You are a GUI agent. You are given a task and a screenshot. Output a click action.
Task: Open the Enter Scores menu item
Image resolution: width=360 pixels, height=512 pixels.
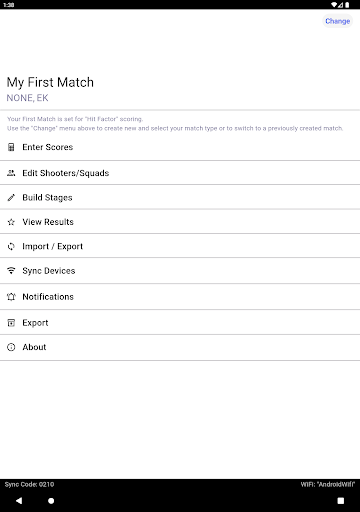pos(180,147)
